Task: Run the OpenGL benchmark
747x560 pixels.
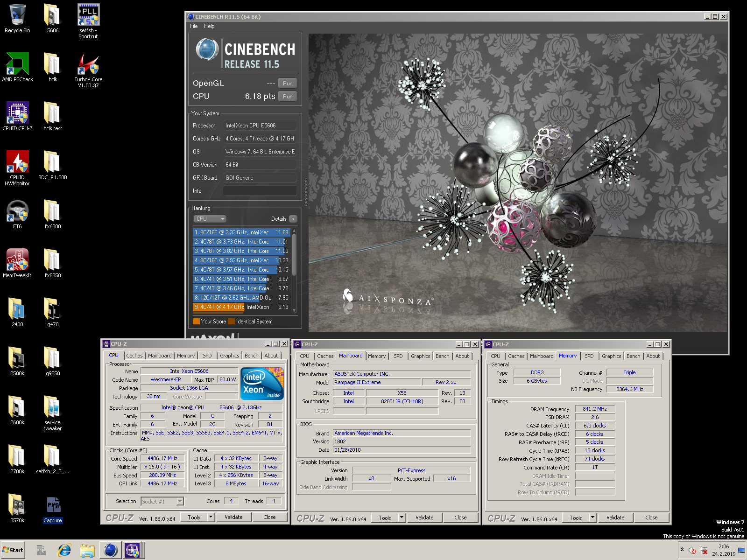Action: pos(288,84)
